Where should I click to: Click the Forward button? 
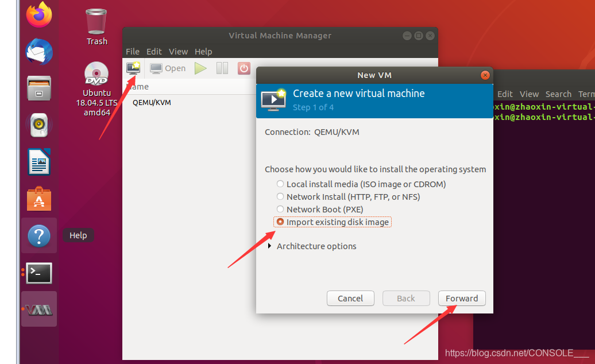click(462, 299)
